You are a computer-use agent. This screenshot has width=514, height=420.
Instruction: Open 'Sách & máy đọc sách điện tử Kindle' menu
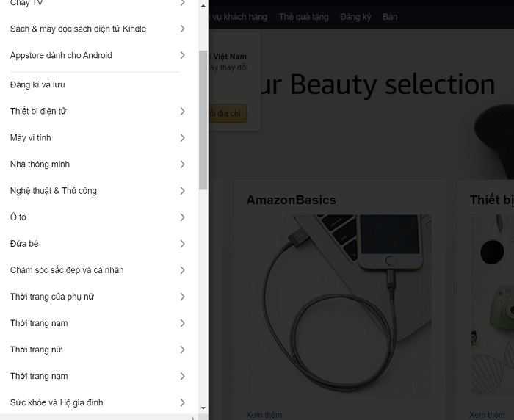98,29
